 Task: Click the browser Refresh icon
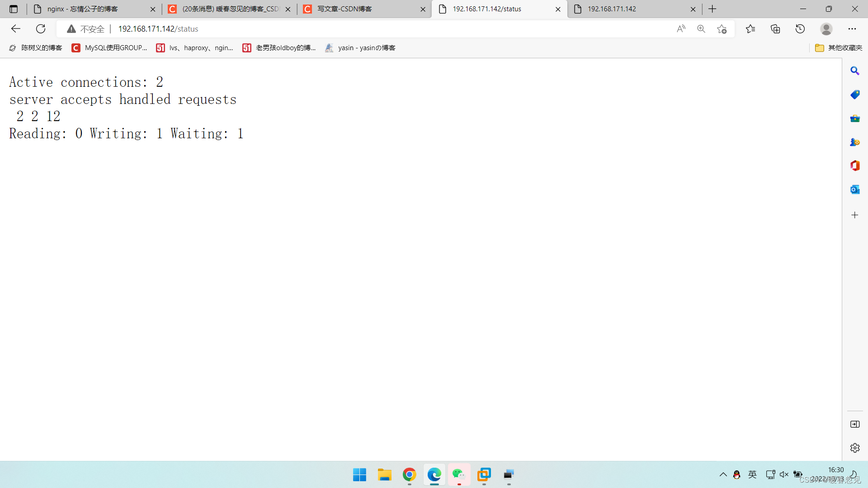(41, 29)
